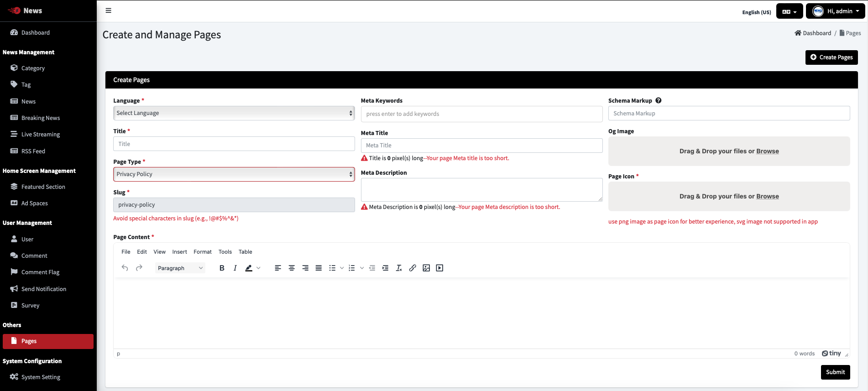Viewport: 868px width, 391px height.
Task: Open the Hi, admin user menu
Action: coord(835,11)
